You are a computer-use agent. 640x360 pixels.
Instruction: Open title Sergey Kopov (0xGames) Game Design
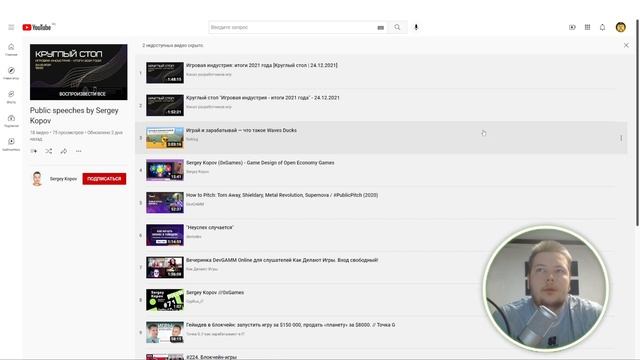click(260, 162)
